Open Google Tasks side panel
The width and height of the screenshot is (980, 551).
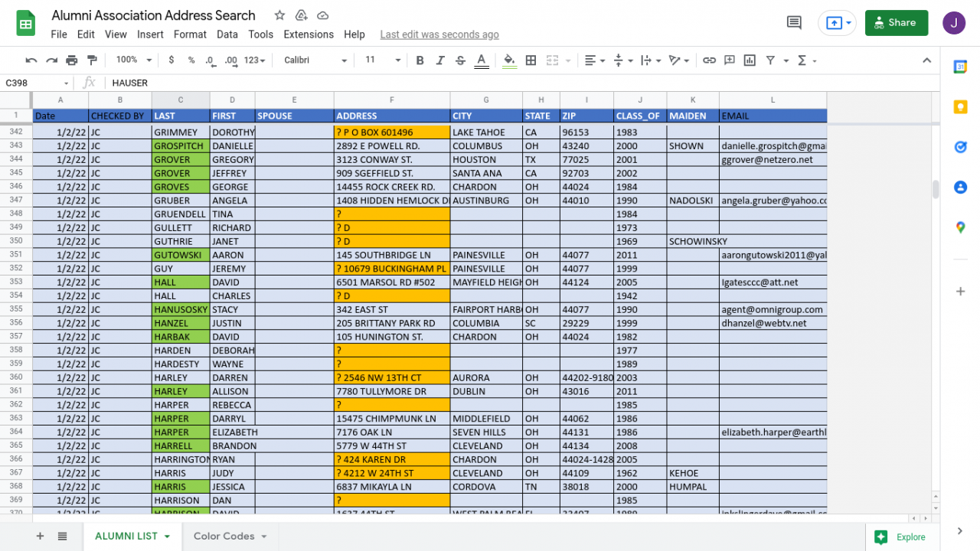click(960, 147)
